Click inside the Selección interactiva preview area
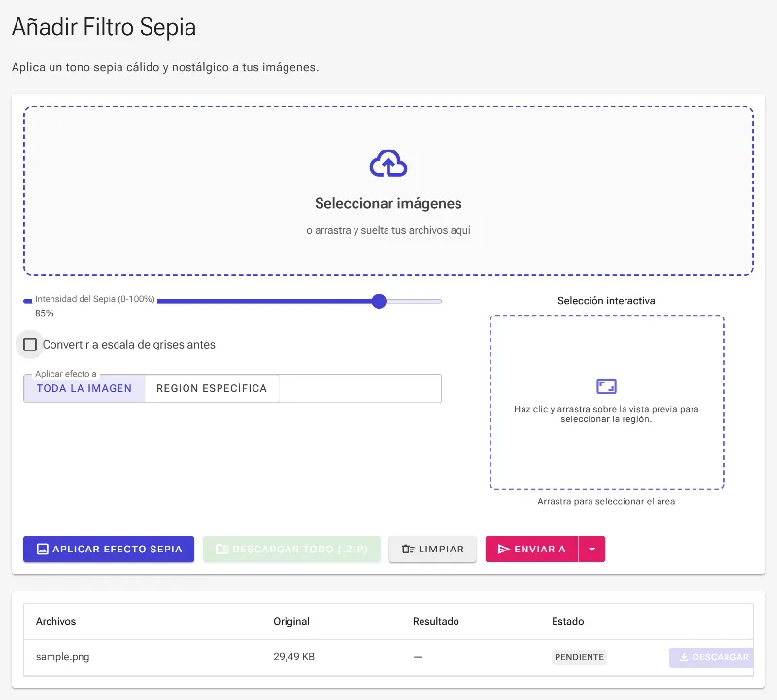 click(x=606, y=402)
